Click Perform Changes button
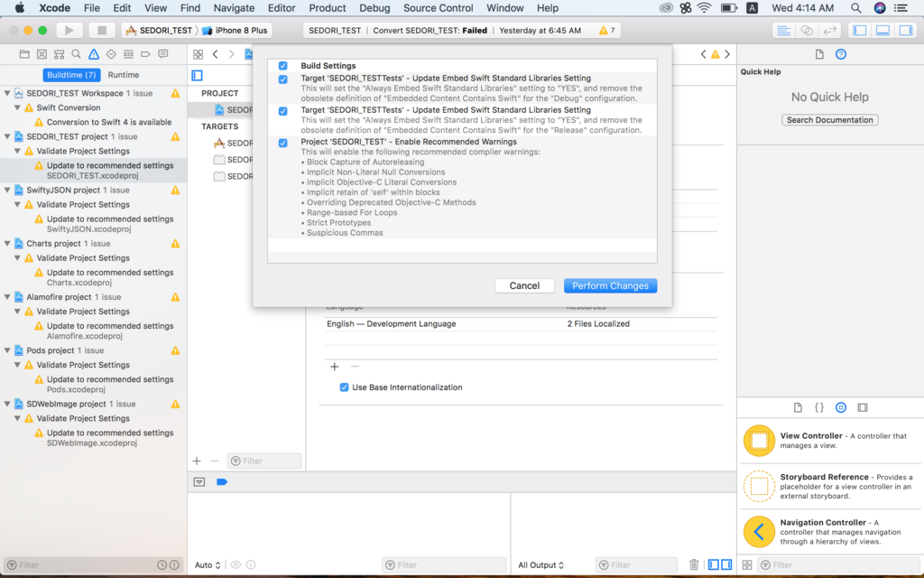 click(611, 285)
